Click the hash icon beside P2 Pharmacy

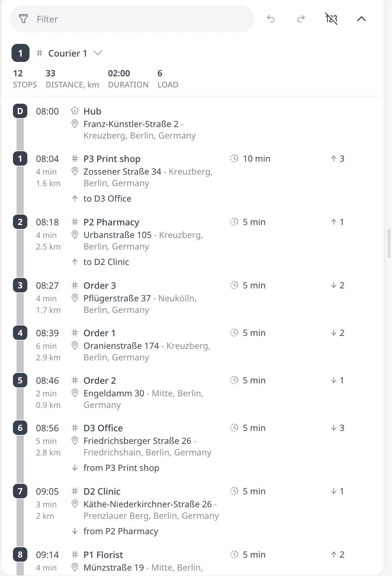(x=75, y=222)
